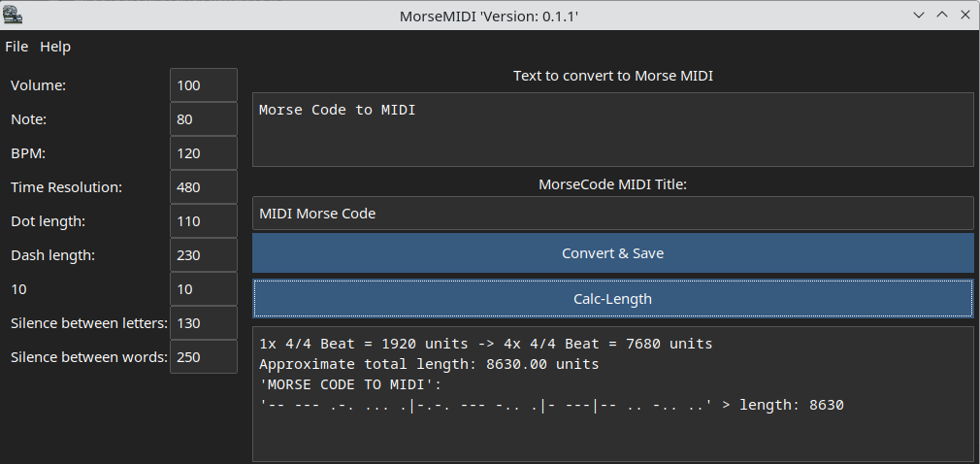Click the Dash length field
980x464 pixels.
coord(204,255)
